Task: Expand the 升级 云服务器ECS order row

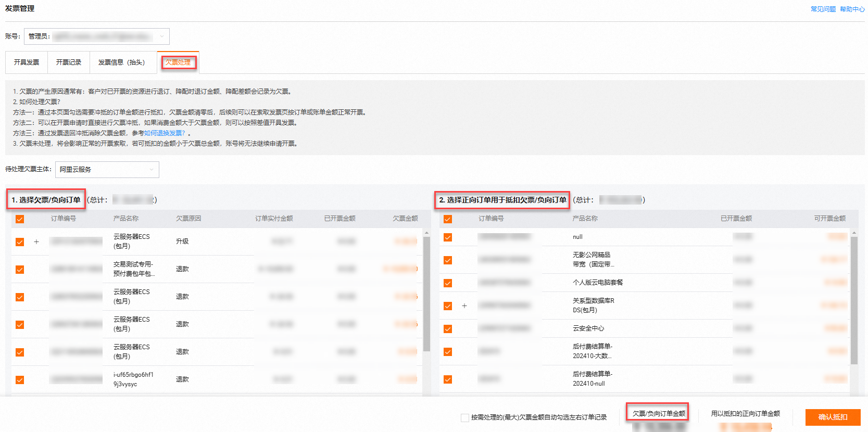Action: 36,242
